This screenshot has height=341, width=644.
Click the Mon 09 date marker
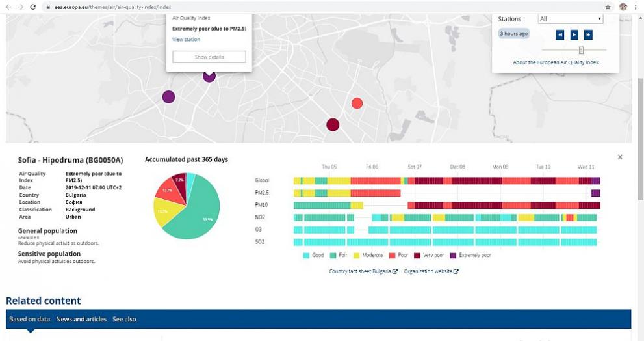click(500, 167)
